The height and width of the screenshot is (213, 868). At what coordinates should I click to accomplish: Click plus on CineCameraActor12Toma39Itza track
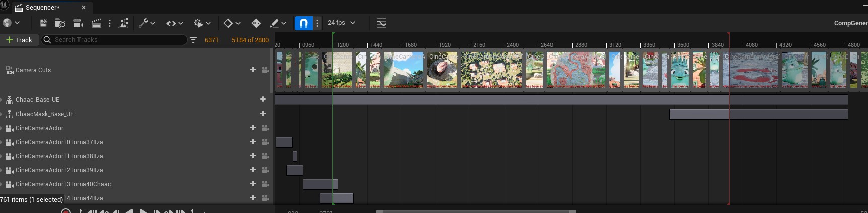tap(253, 170)
